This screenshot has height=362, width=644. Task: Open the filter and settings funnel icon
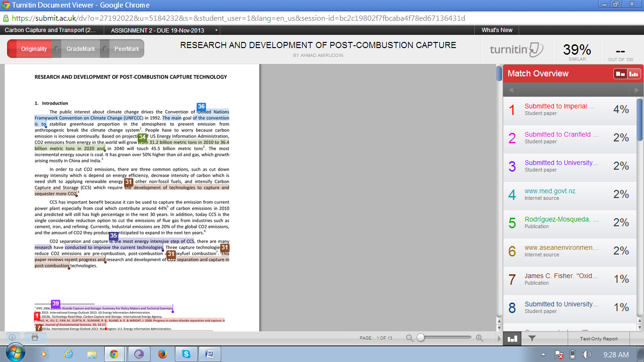[x=532, y=338]
